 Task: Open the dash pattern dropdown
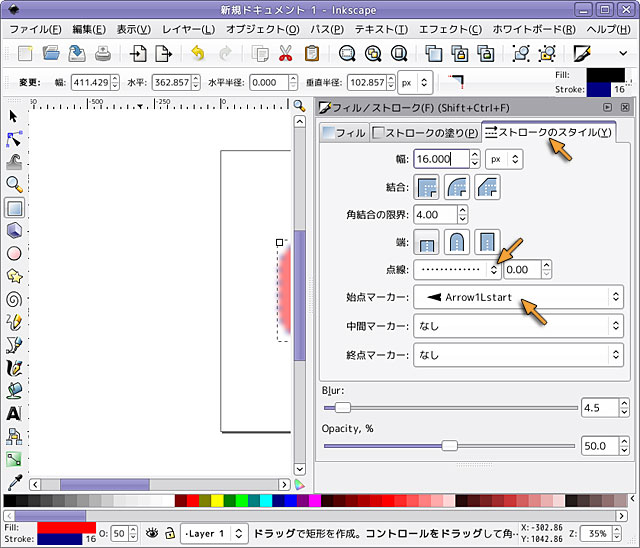coord(458,269)
